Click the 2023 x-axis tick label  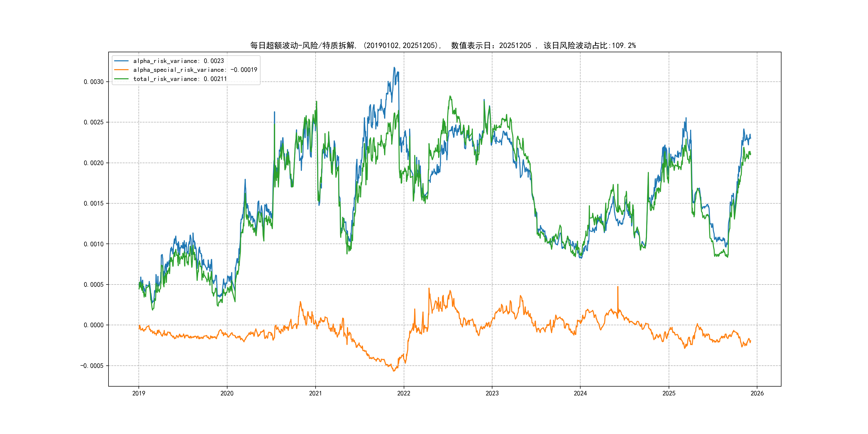(x=492, y=393)
